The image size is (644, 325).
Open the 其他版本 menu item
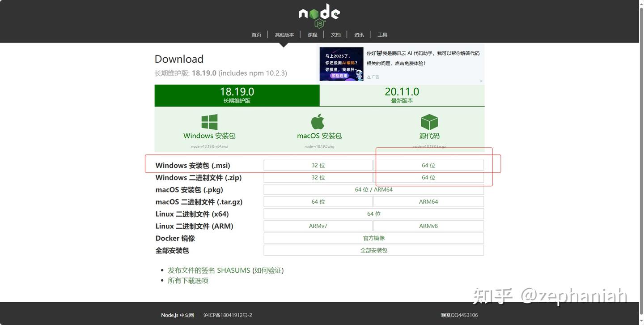coord(284,34)
